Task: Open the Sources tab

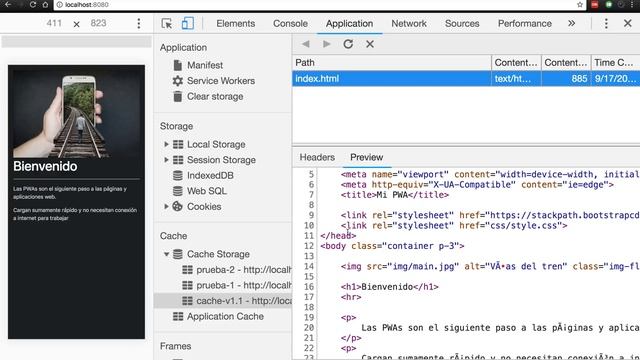Action: [462, 24]
